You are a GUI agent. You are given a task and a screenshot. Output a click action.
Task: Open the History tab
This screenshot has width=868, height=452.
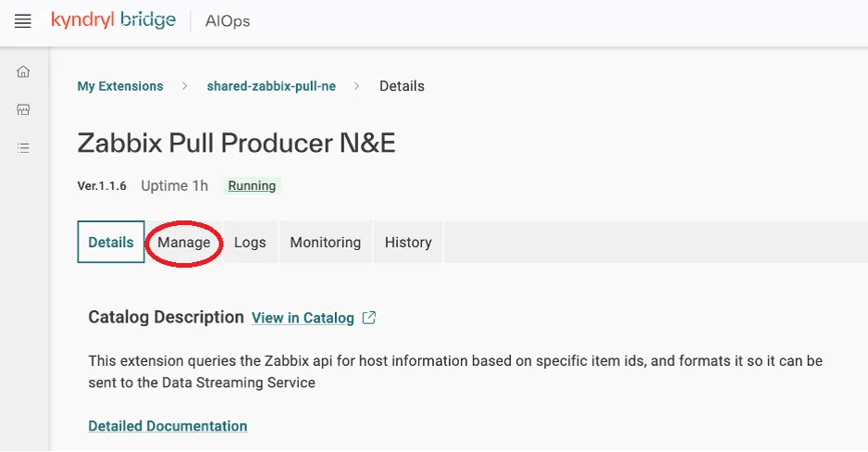(x=408, y=242)
